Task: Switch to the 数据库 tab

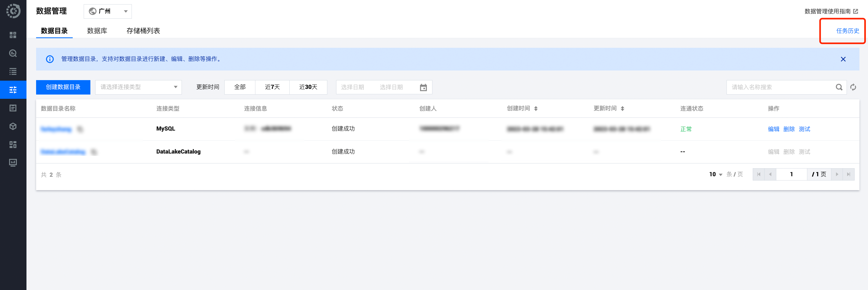Action: pyautogui.click(x=97, y=31)
